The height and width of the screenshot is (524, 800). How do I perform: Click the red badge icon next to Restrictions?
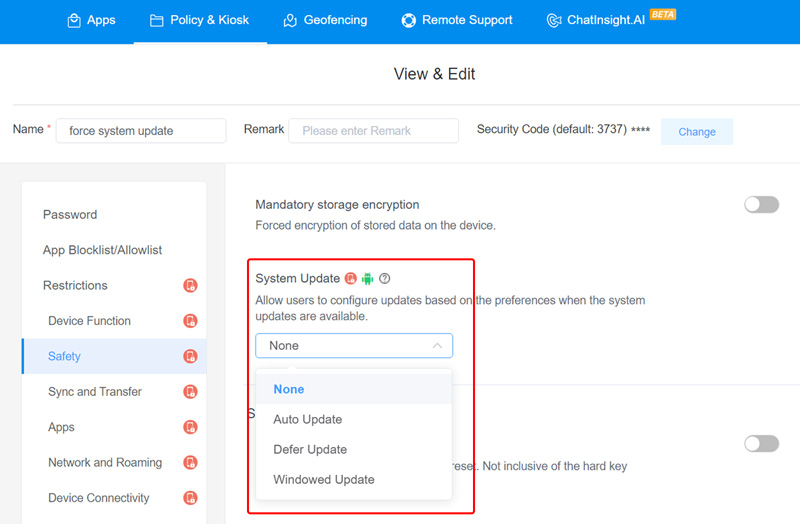pyautogui.click(x=190, y=286)
